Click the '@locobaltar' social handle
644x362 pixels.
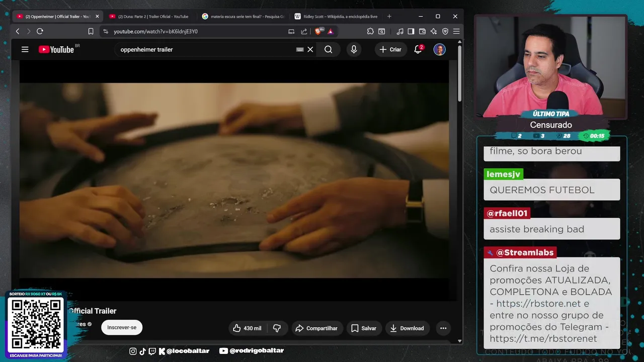tap(188, 351)
